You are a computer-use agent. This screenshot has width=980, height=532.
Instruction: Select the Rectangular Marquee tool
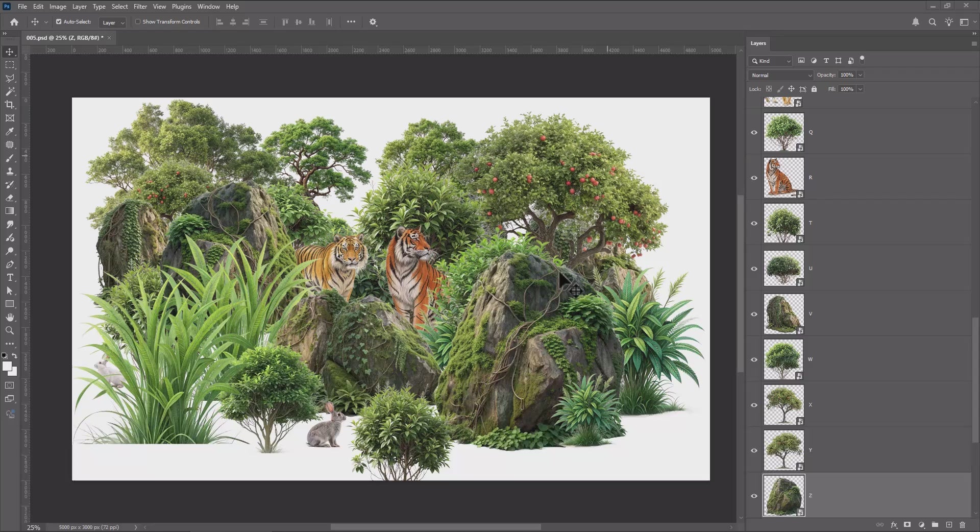click(10, 65)
